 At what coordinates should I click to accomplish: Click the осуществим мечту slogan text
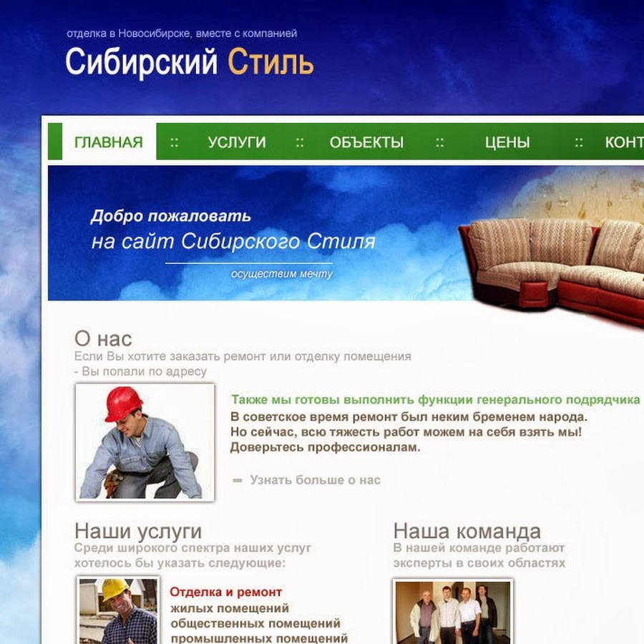(281, 274)
